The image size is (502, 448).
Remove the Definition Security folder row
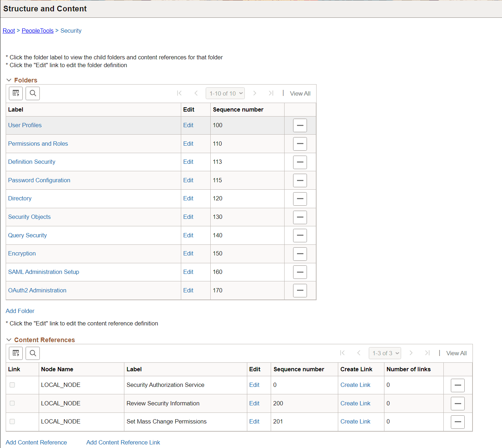tap(300, 162)
